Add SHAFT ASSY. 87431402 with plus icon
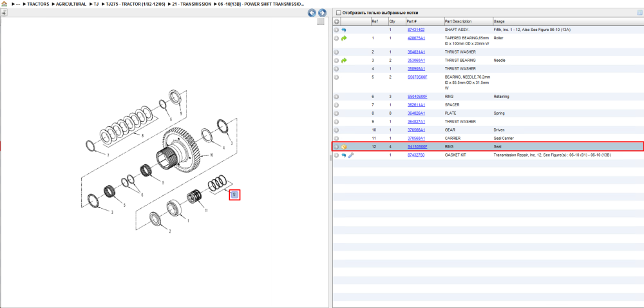Viewport: 644px width, 308px height. click(336, 30)
